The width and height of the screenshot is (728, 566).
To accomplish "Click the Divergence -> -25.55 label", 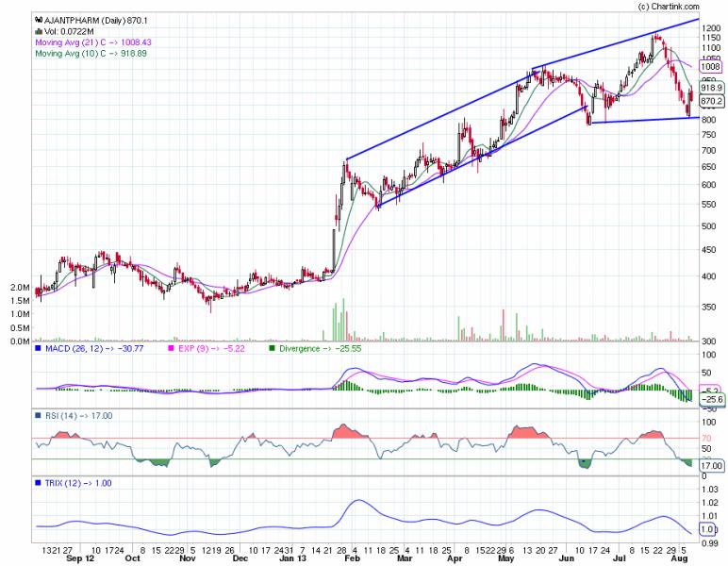I will [x=321, y=348].
